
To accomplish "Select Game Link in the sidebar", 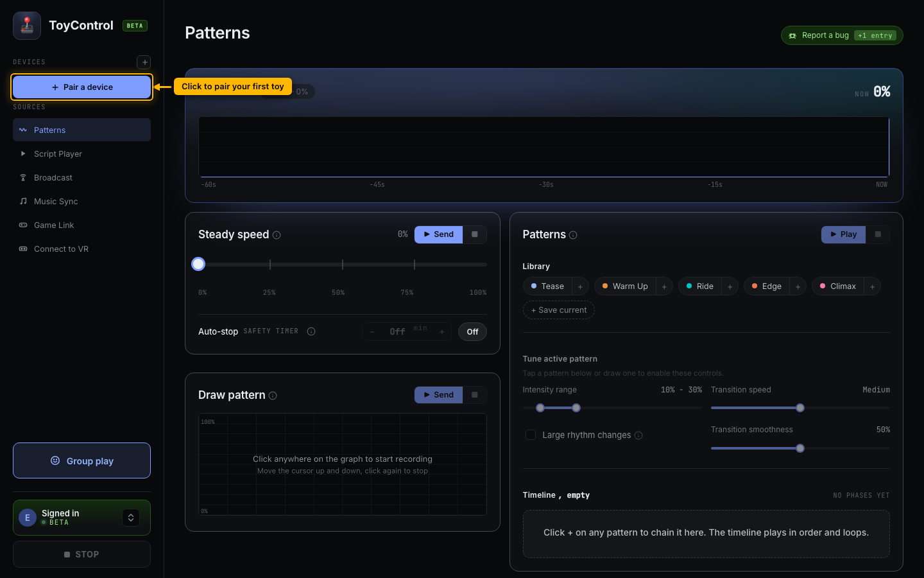I will pos(81,225).
